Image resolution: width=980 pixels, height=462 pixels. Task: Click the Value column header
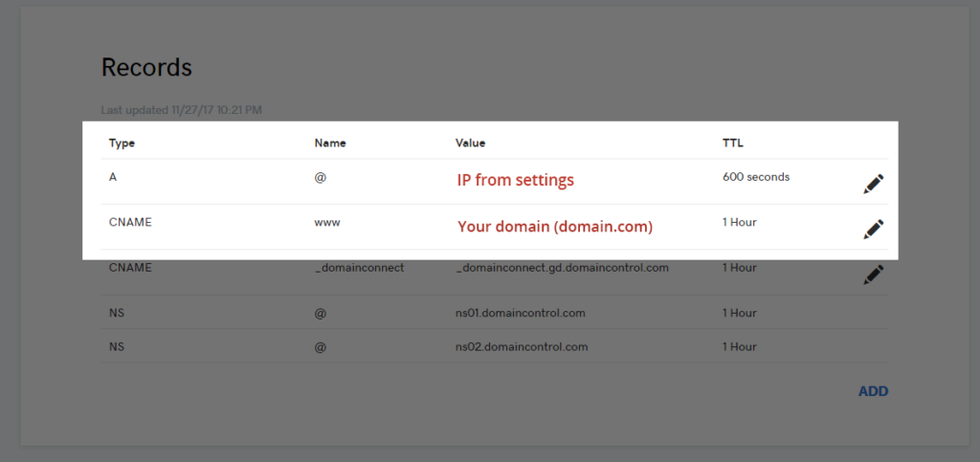click(471, 143)
